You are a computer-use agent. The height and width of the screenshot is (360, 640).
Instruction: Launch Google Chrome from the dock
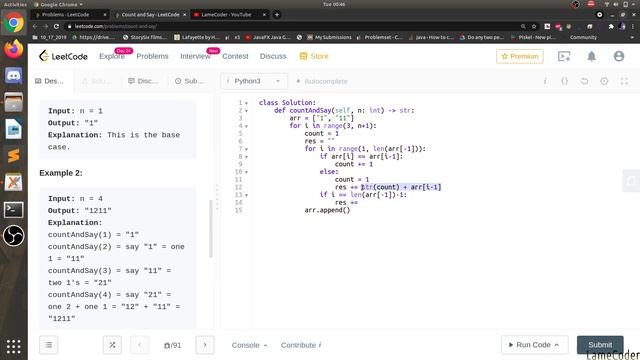click(14, 23)
